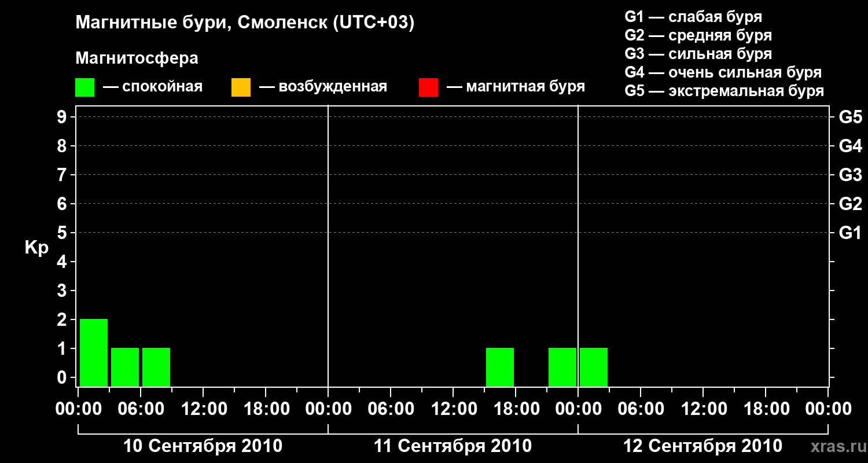Click the G1 label on the right axis

pos(851,233)
